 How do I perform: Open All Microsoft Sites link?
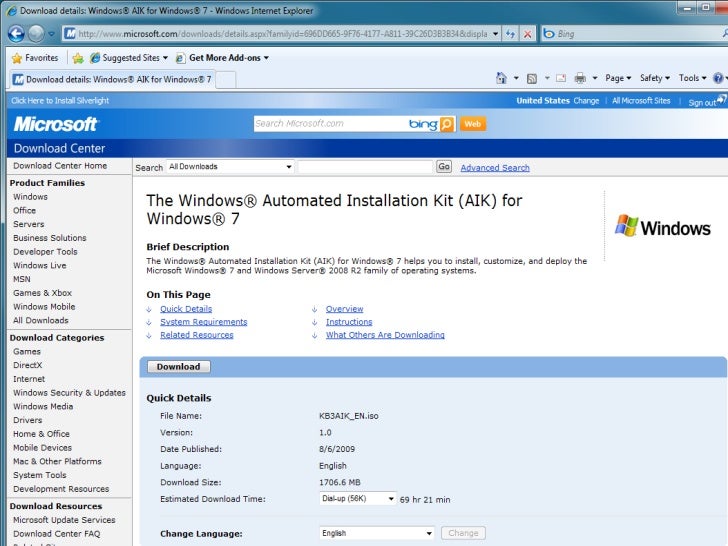[641, 101]
